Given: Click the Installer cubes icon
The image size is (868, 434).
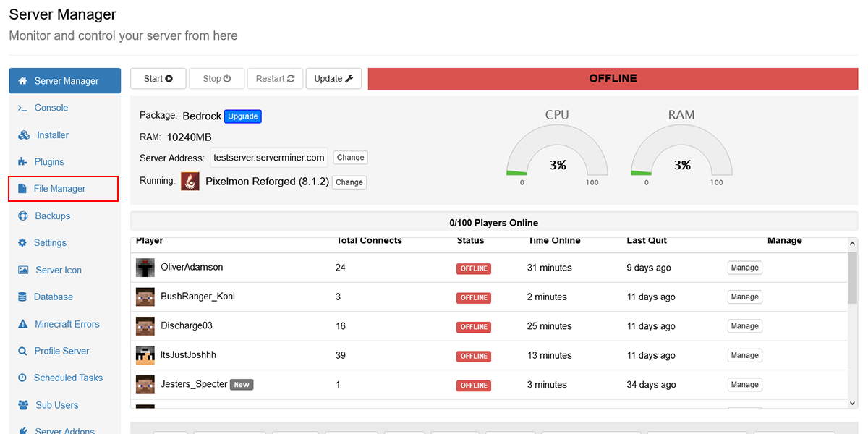Looking at the screenshot, I should tap(24, 135).
